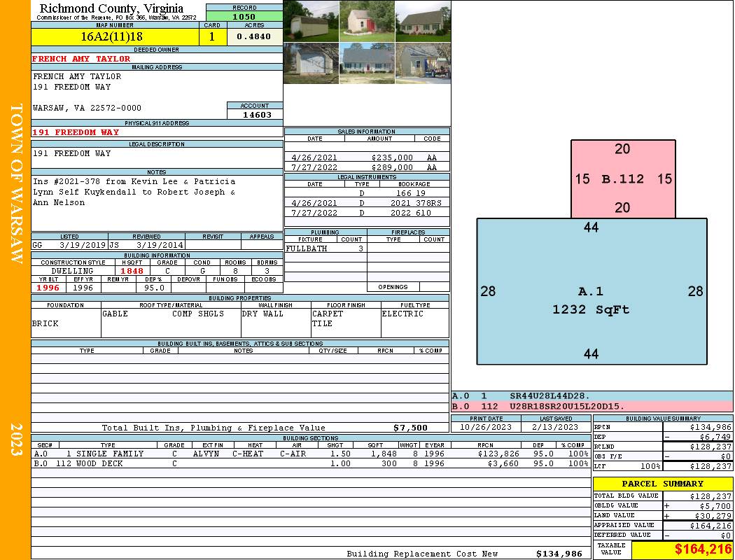This screenshot has width=735, height=560.
Task: Click print date 10/26/2023
Action: pyautogui.click(x=486, y=427)
